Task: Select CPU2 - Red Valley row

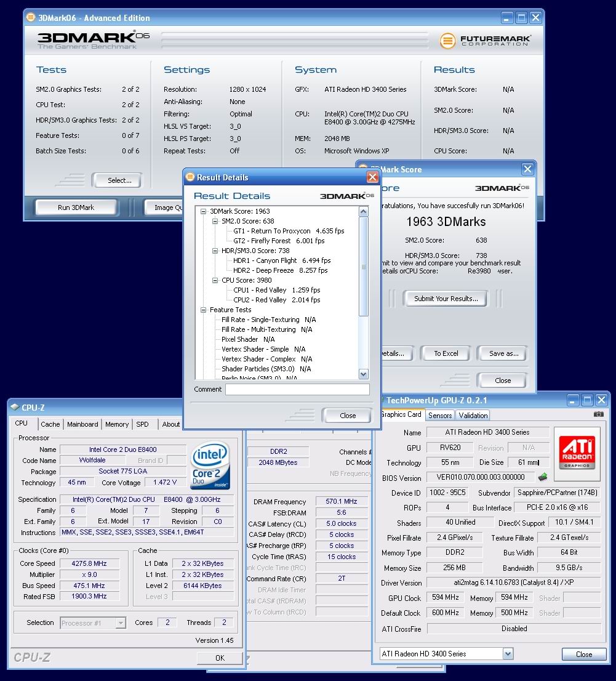Action: pyautogui.click(x=276, y=300)
